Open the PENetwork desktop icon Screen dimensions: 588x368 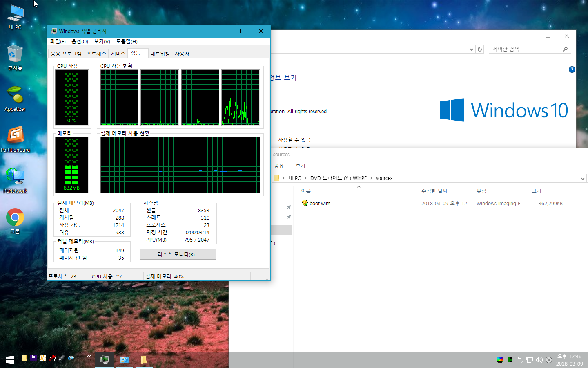click(15, 180)
